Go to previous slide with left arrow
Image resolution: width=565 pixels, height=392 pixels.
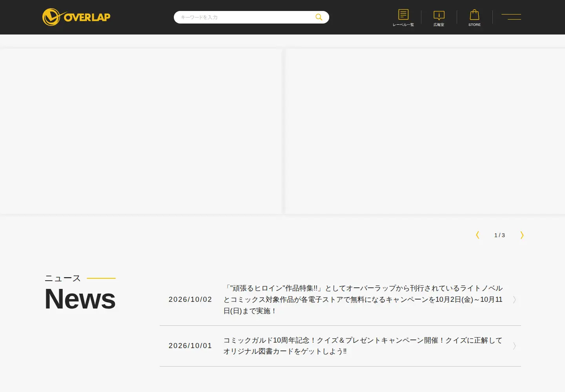point(478,235)
